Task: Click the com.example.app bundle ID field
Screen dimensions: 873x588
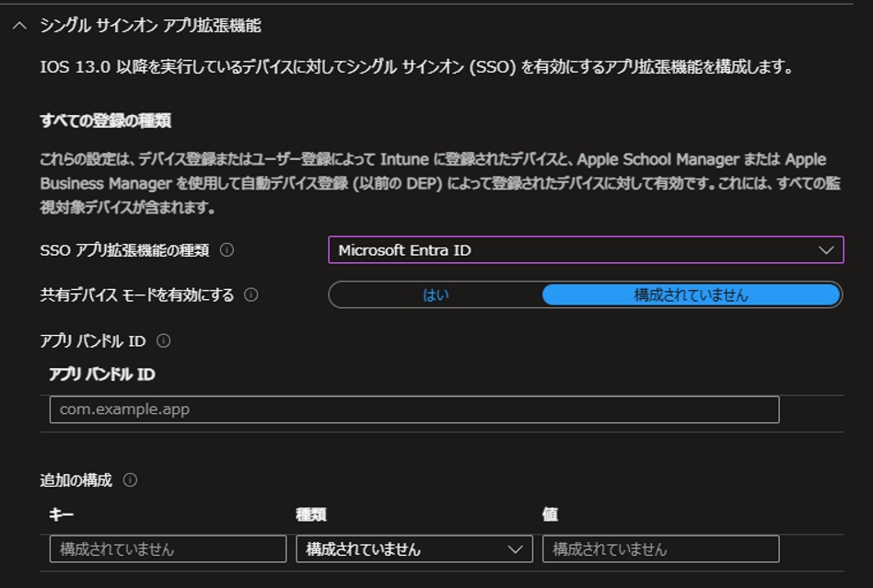Action: 414,409
